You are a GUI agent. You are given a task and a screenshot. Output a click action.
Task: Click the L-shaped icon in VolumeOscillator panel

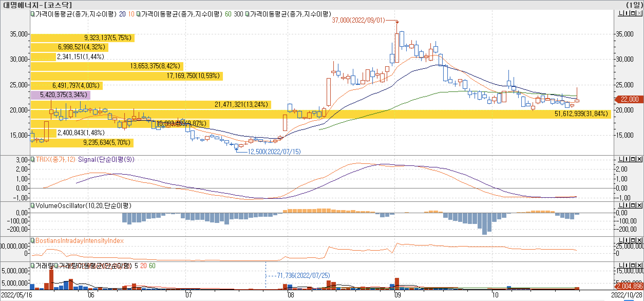[x=620, y=205]
